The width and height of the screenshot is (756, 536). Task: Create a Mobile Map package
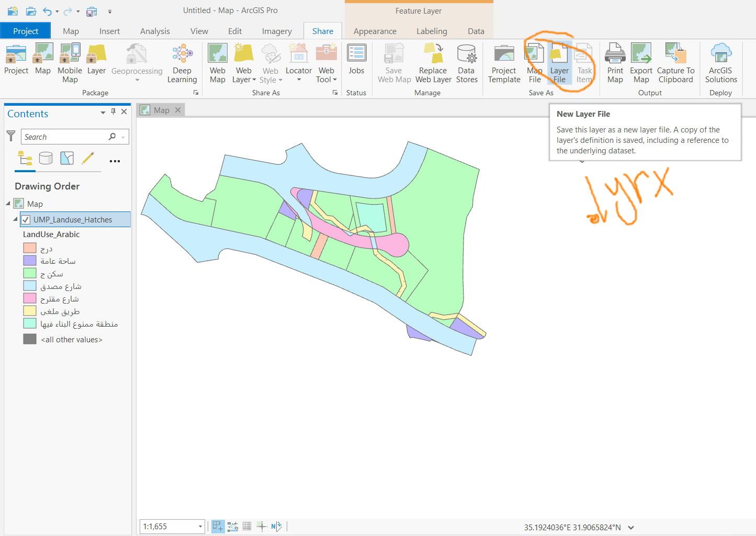click(70, 62)
